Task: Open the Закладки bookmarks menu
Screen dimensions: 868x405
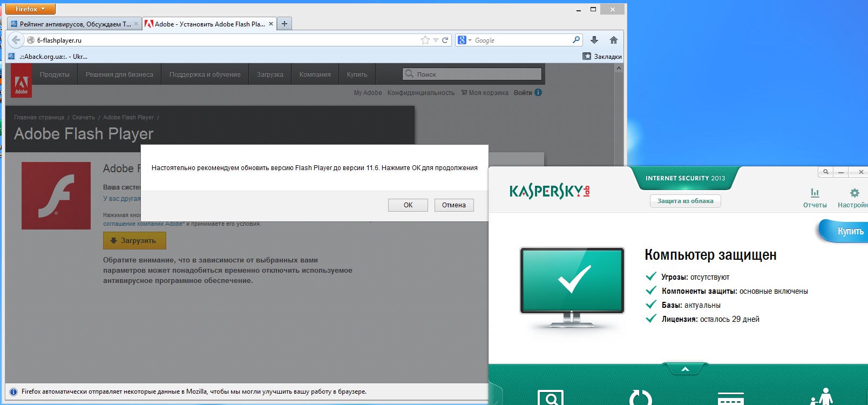Action: (602, 56)
